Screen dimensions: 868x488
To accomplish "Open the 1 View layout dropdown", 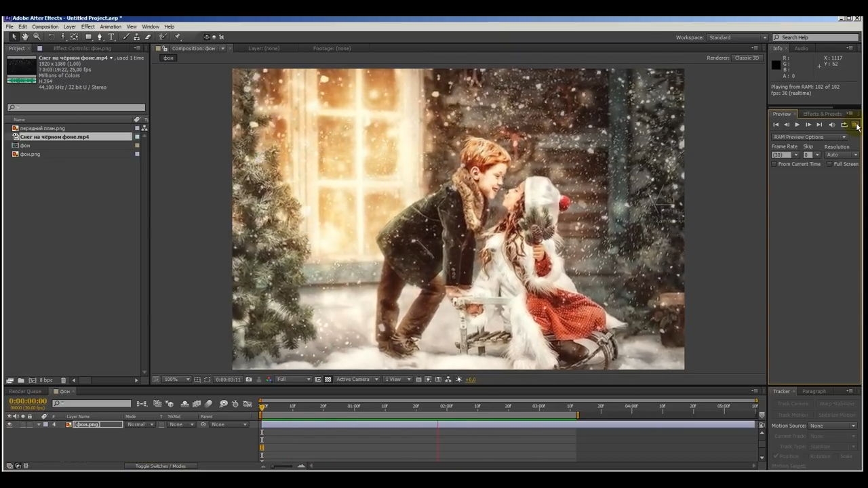I will point(398,380).
